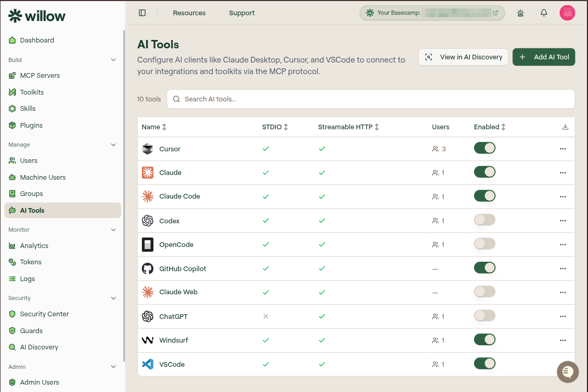Click the Claude app icon
Screen dimensions: 588x392
(x=148, y=172)
